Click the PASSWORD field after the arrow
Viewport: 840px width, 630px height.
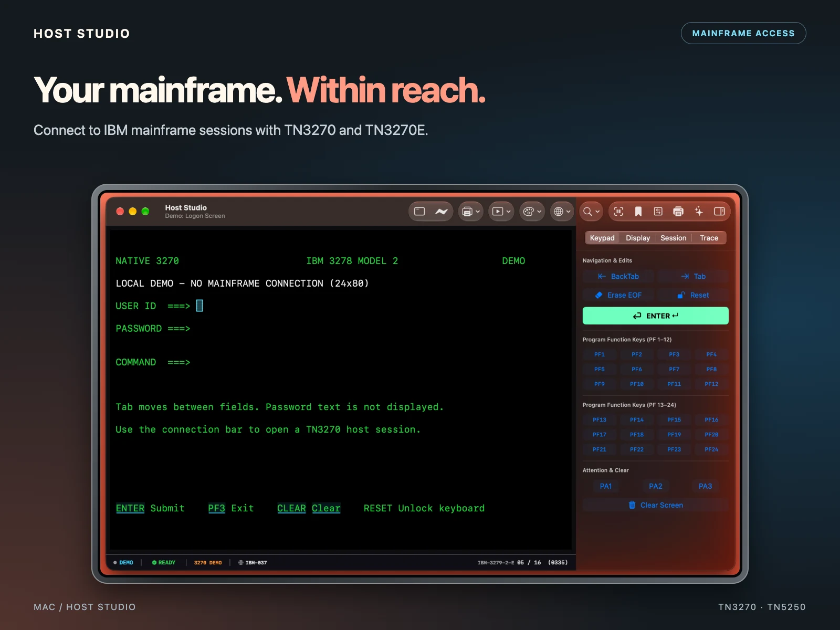tap(199, 328)
